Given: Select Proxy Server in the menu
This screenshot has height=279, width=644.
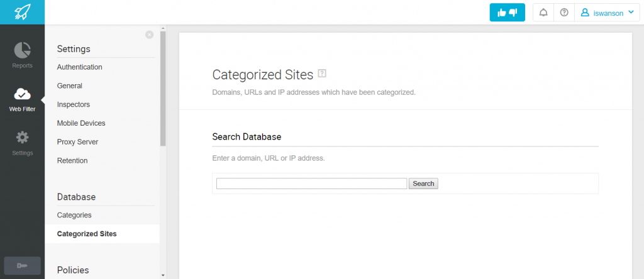Looking at the screenshot, I should (77, 142).
